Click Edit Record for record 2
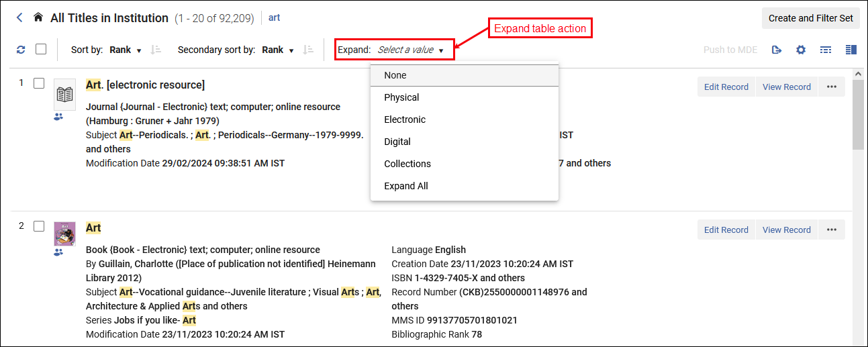Screen dimensions: 868x347 pyautogui.click(x=726, y=230)
